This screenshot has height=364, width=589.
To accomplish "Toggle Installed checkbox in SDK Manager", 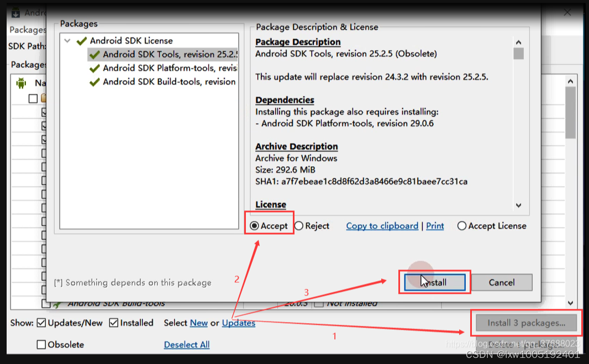I will point(113,323).
